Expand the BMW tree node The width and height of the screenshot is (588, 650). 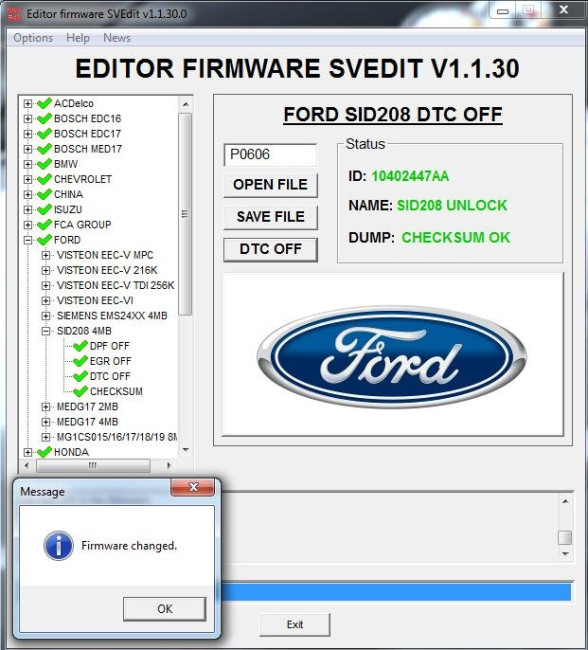(28, 164)
